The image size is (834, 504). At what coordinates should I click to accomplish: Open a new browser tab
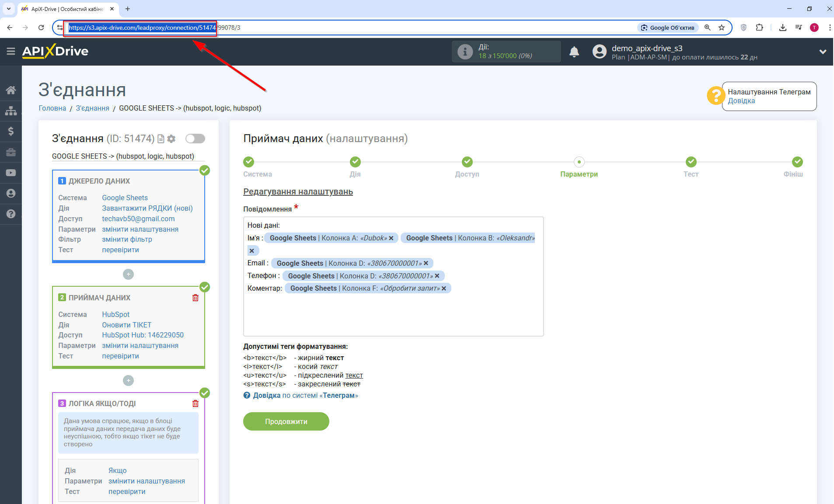pyautogui.click(x=128, y=9)
